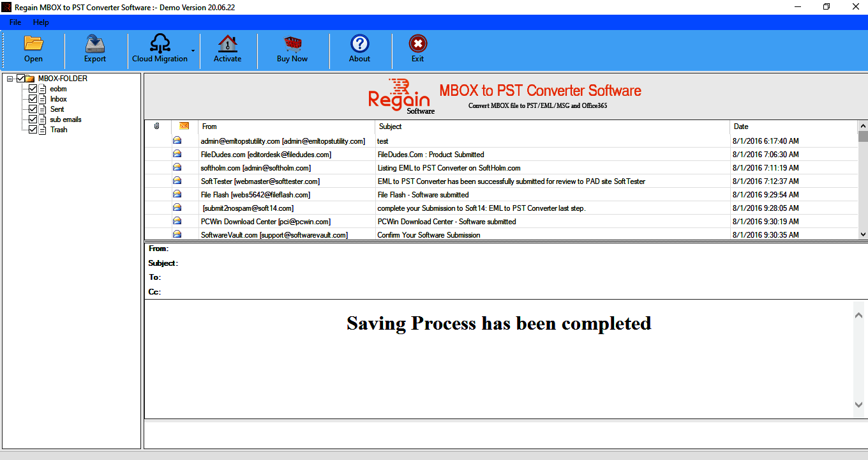Viewport: 868px width, 460px height.
Task: Click the Activate toolbar icon
Action: 227,43
